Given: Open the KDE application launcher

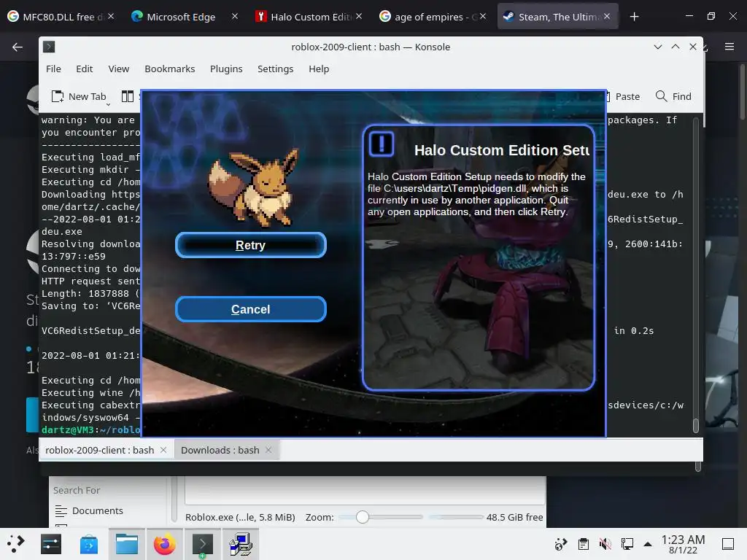Looking at the screenshot, I should pyautogui.click(x=16, y=544).
